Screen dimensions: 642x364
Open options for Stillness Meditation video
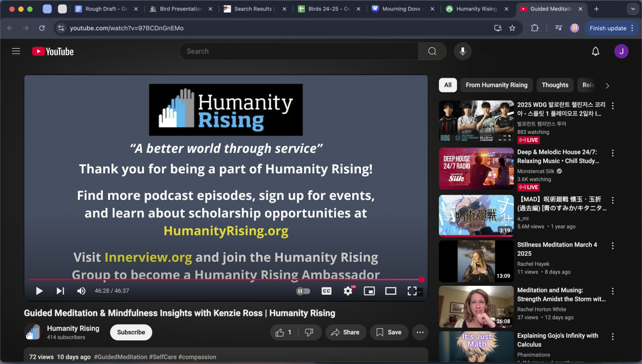(x=612, y=246)
